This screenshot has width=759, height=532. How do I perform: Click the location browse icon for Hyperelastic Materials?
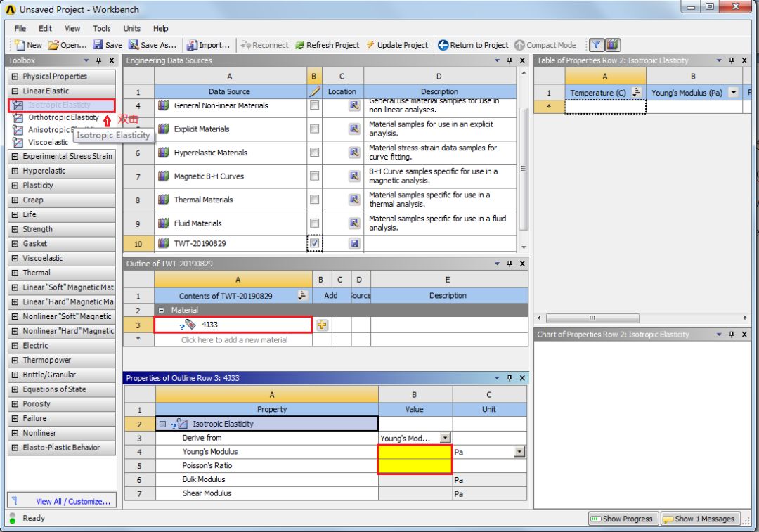tap(354, 153)
